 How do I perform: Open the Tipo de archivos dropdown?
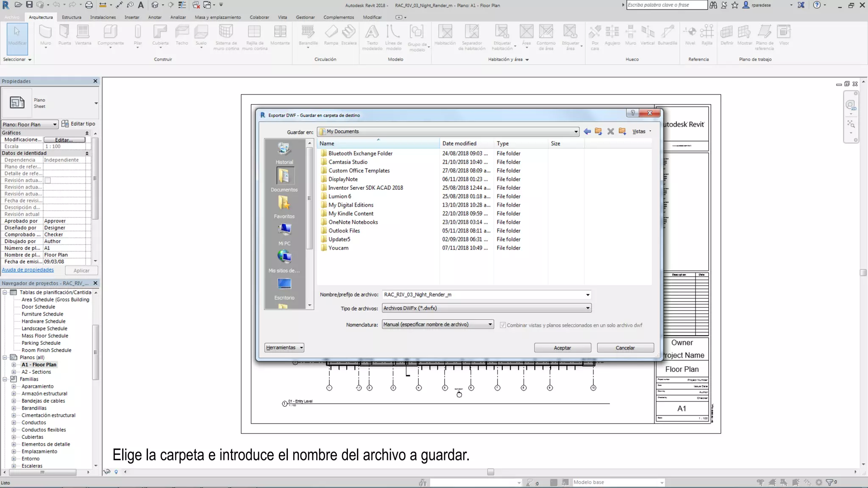point(486,308)
